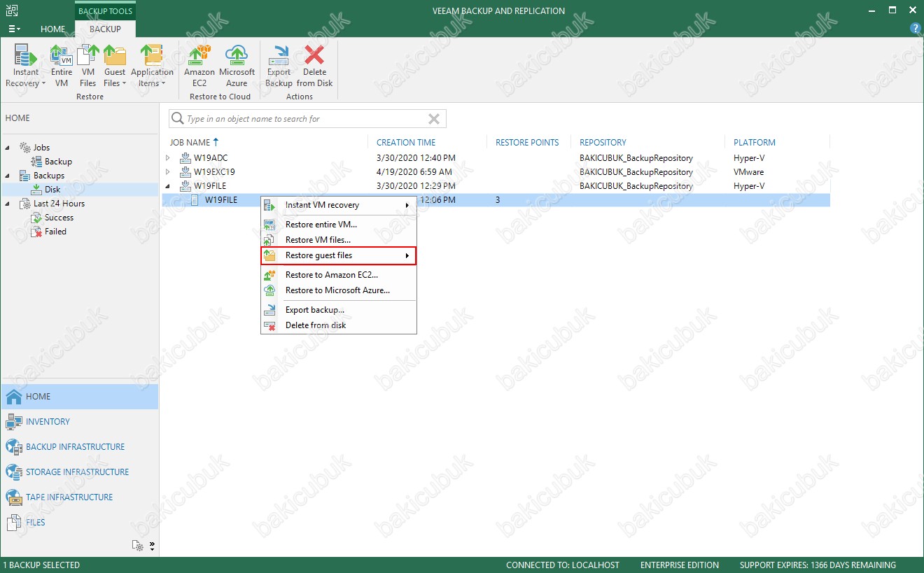Click the search magnifier icon
The width and height of the screenshot is (924, 573).
(x=178, y=119)
